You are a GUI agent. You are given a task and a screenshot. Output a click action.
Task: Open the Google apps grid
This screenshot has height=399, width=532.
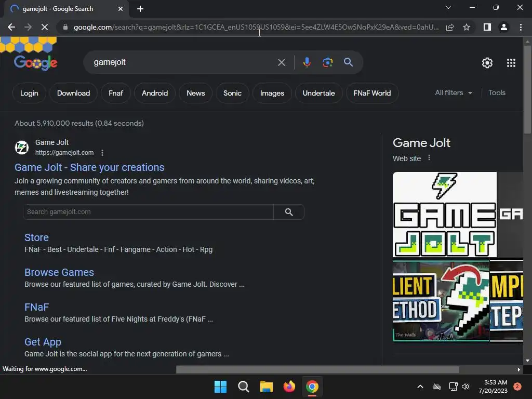click(511, 63)
